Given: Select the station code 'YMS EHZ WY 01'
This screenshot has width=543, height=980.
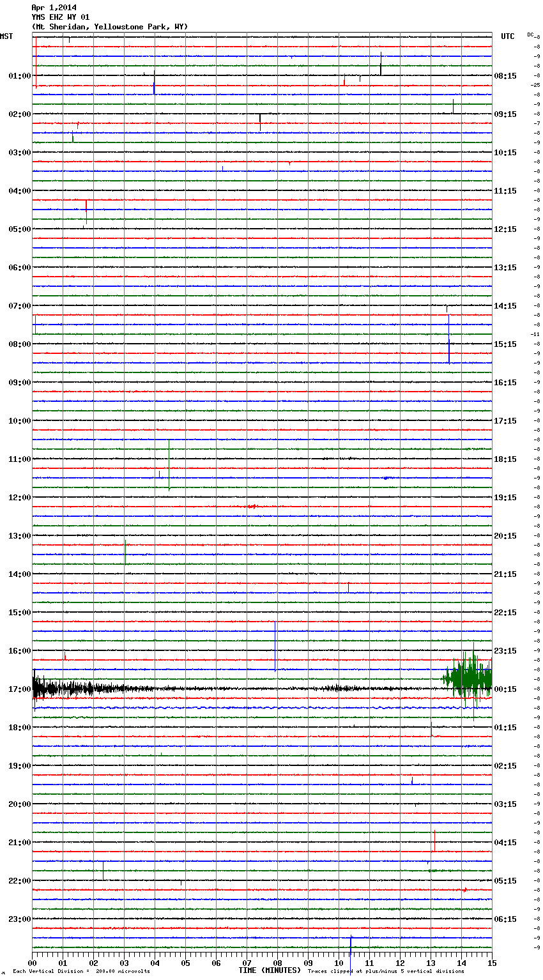Looking at the screenshot, I should click(x=61, y=17).
